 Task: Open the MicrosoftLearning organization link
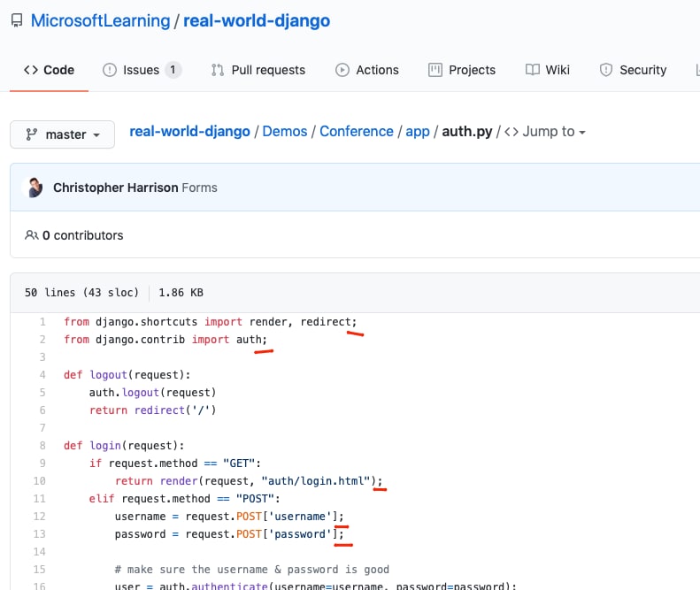101,20
